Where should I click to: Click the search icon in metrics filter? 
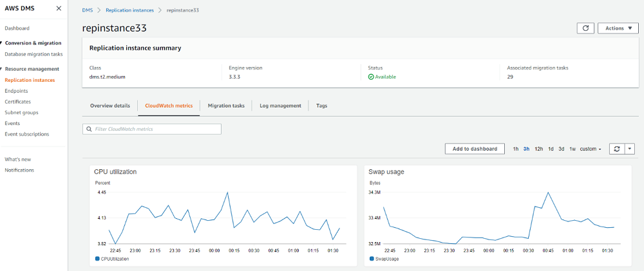(89, 129)
